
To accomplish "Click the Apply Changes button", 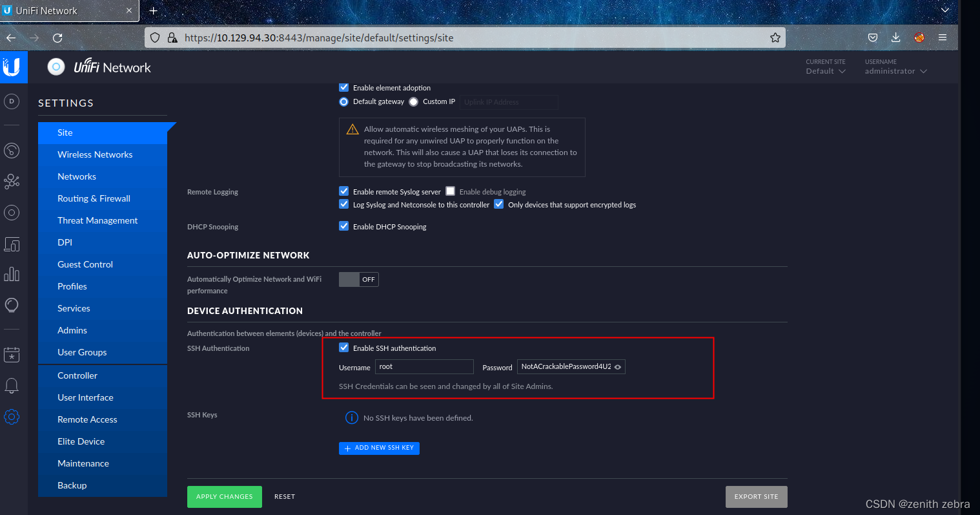I will (x=225, y=496).
